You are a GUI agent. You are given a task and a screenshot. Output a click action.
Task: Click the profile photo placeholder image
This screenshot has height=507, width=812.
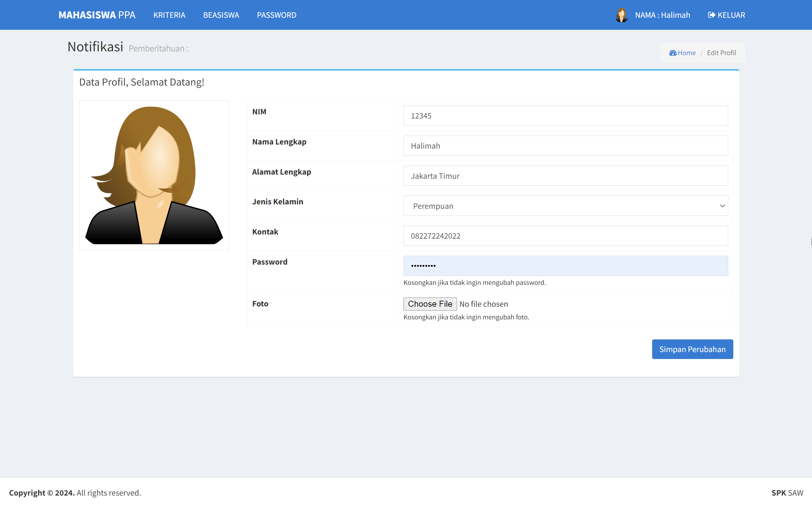(x=154, y=175)
